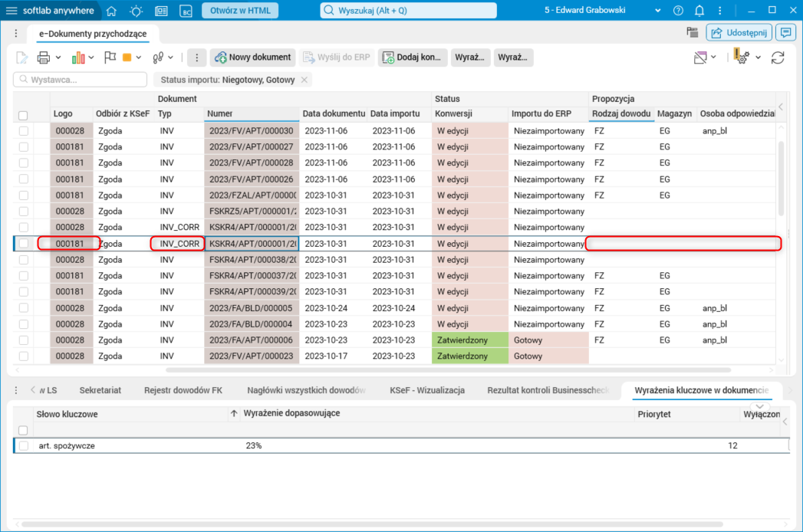
Task: Click the orange color marker swatch
Action: (127, 57)
